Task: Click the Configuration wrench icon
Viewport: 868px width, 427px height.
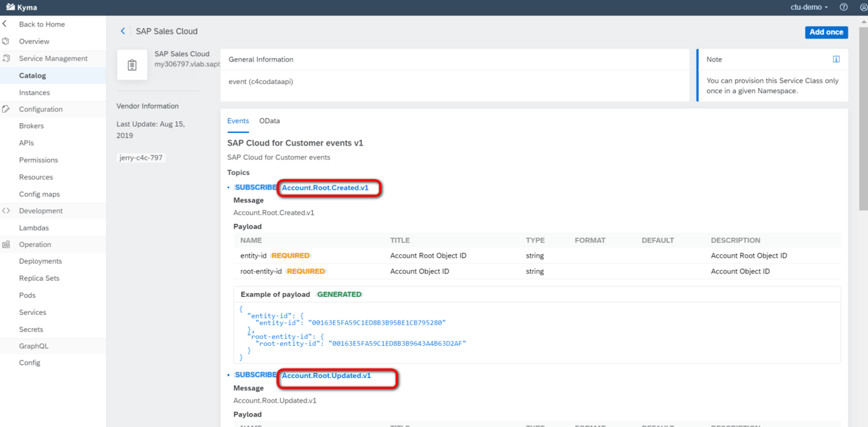Action: click(x=6, y=109)
